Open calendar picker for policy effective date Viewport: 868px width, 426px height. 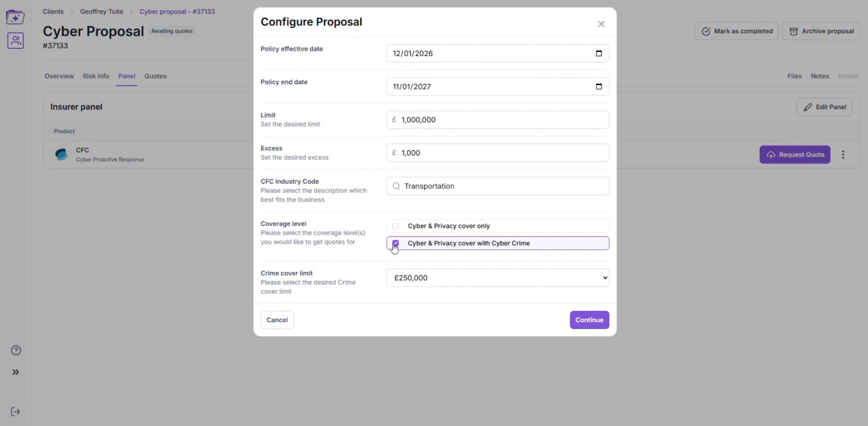click(x=598, y=53)
